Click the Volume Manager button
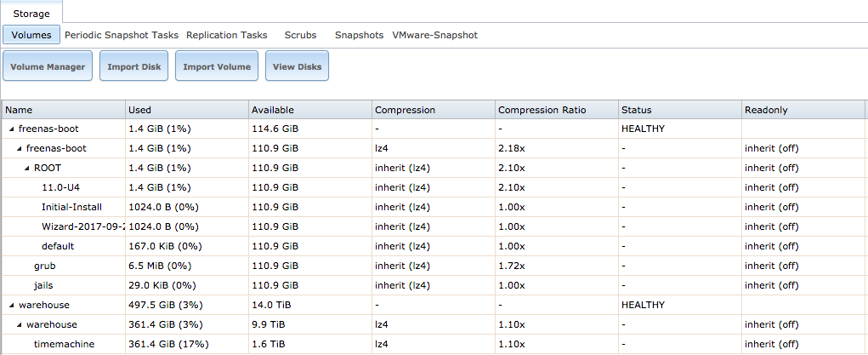This screenshot has height=355, width=868. (x=48, y=66)
